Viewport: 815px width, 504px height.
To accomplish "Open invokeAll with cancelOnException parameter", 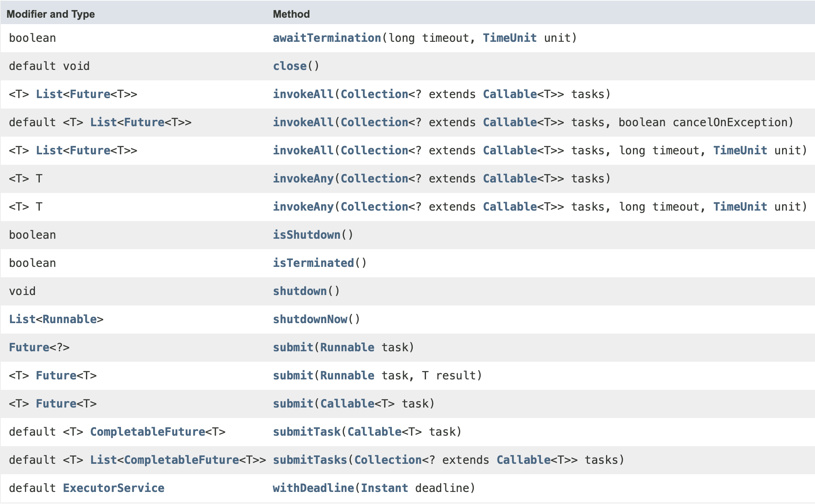I will pos(303,122).
